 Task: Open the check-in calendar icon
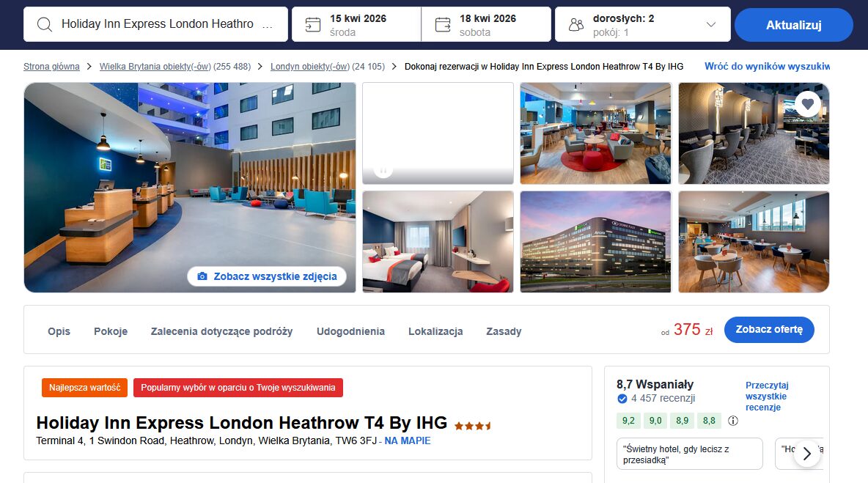[x=313, y=24]
